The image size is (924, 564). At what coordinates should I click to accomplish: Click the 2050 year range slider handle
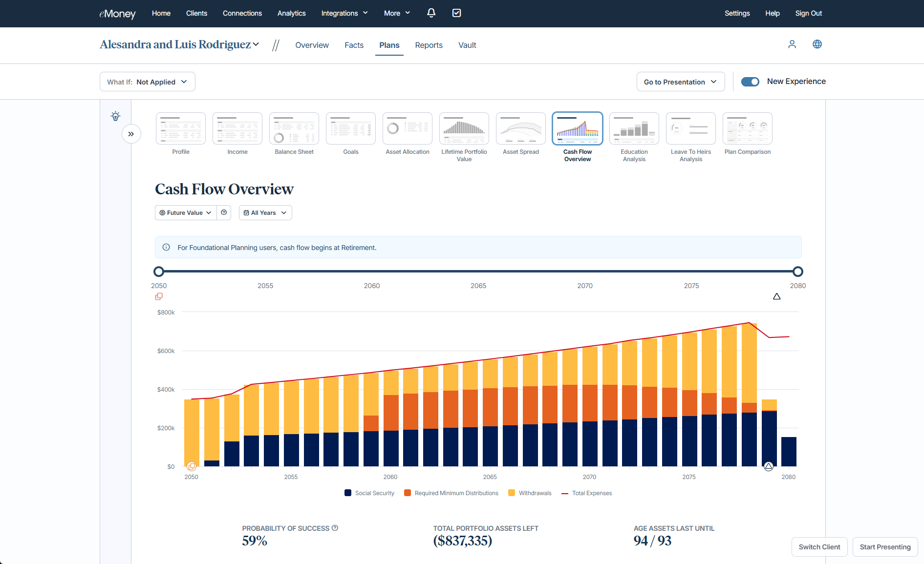159,272
